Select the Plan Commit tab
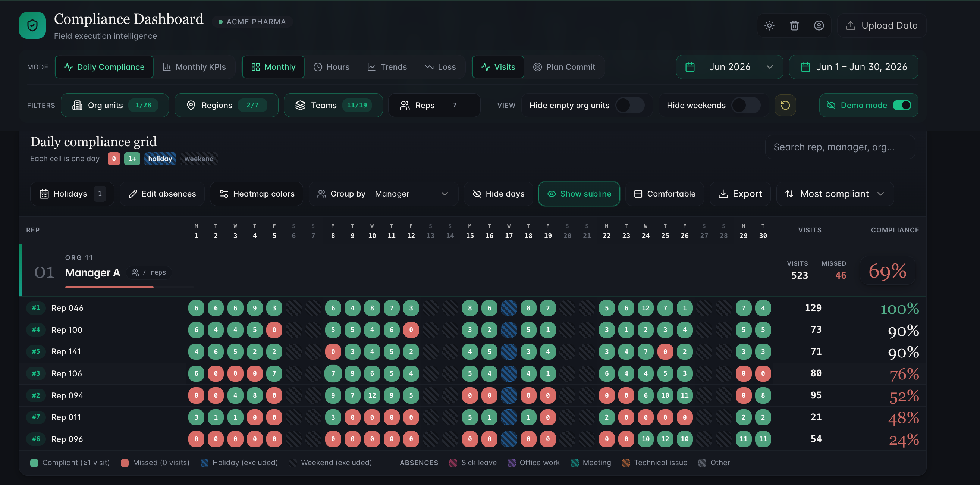 pyautogui.click(x=564, y=67)
